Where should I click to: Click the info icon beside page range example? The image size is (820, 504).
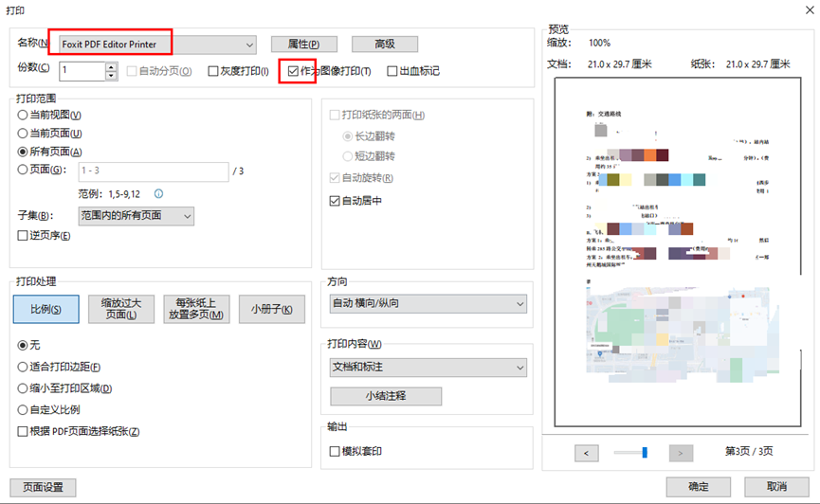point(159,193)
